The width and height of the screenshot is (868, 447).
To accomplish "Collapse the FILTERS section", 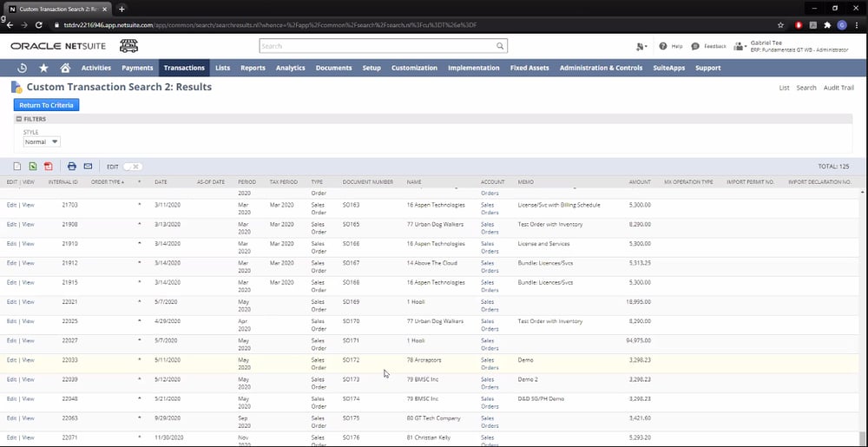I will [19, 119].
